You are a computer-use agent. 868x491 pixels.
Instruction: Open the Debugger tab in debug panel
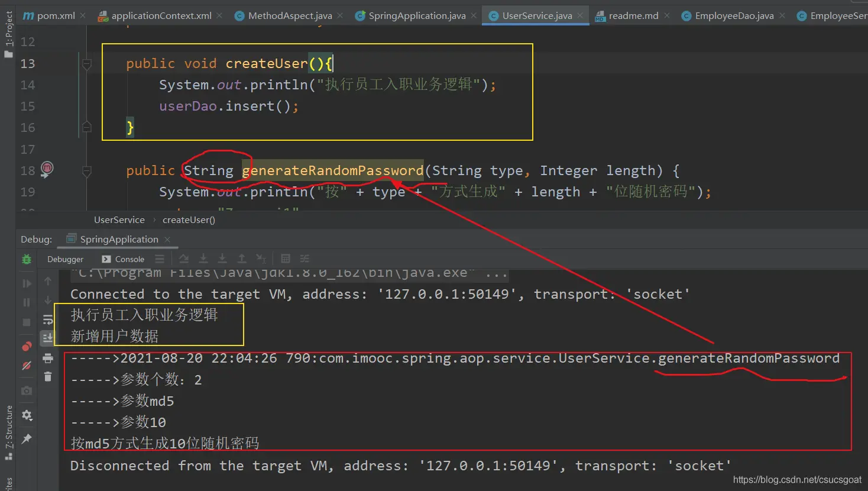tap(65, 259)
